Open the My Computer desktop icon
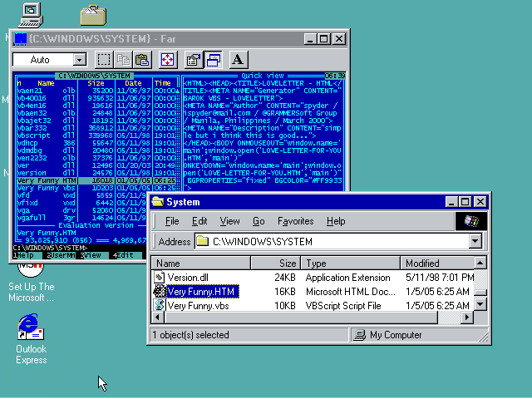Viewport: 532px width, 399px height. (x=31, y=15)
